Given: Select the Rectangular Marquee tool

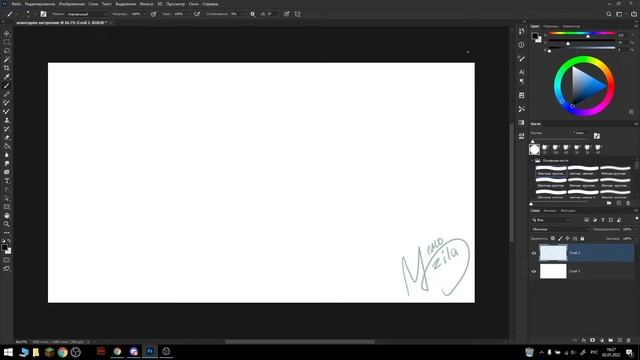Looking at the screenshot, I should (x=7, y=42).
